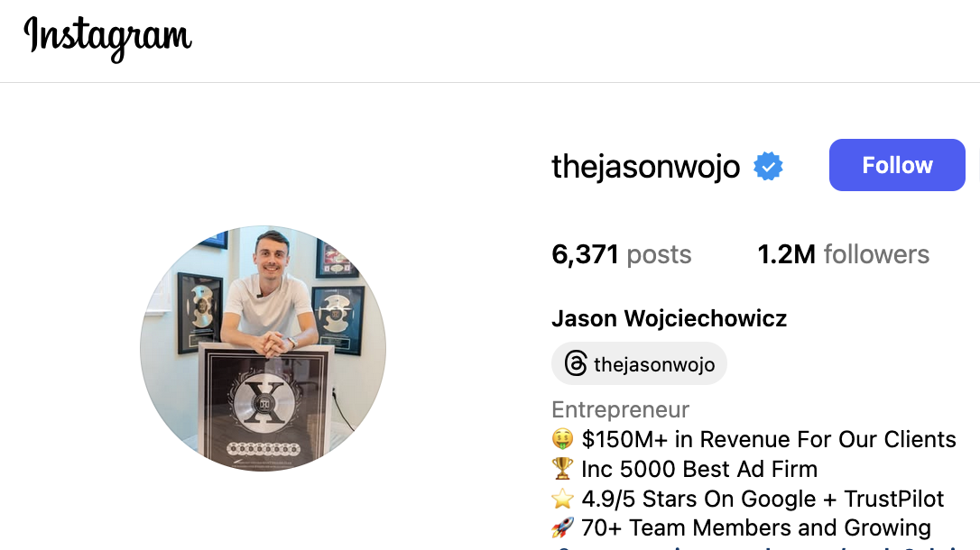
Task: Click the trophy emoji in bio
Action: (562, 469)
